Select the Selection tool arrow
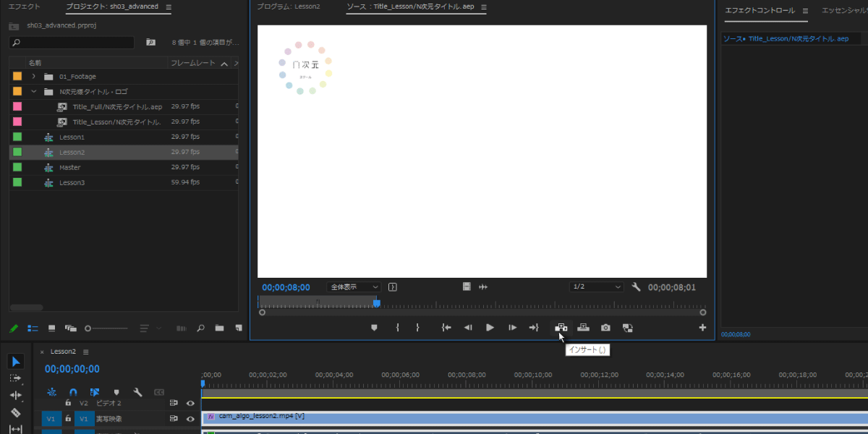This screenshot has height=434, width=868. pos(16,362)
